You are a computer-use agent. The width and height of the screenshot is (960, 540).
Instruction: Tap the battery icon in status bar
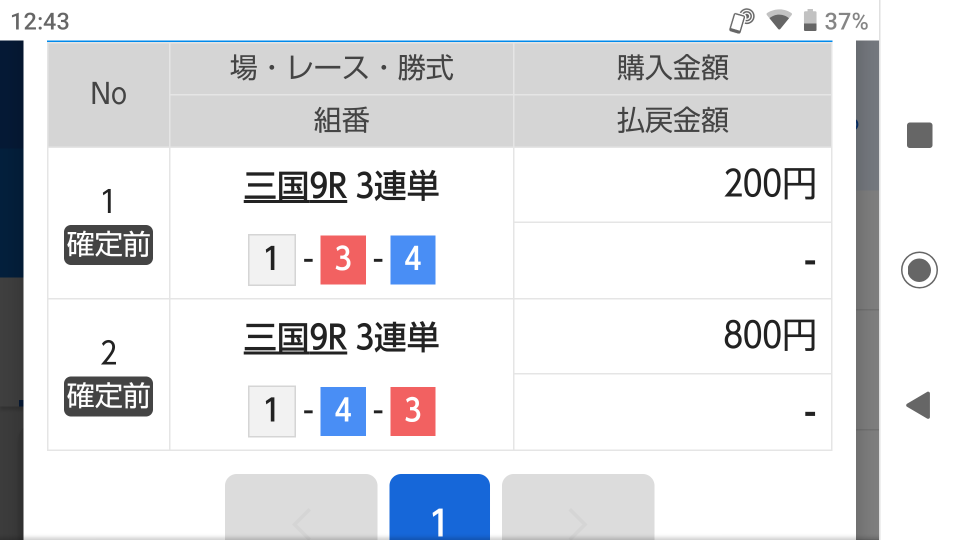coord(810,20)
